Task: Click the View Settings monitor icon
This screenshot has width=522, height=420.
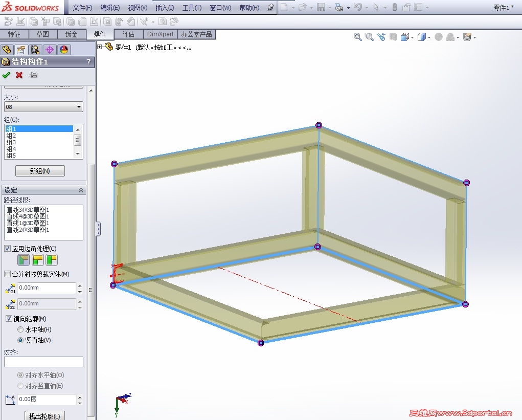Action: [x=467, y=37]
